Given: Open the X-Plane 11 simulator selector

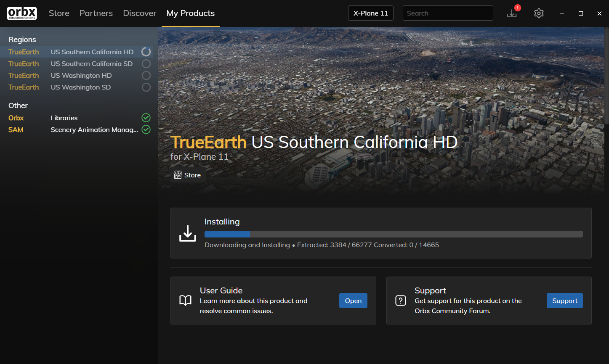Looking at the screenshot, I should coord(371,13).
